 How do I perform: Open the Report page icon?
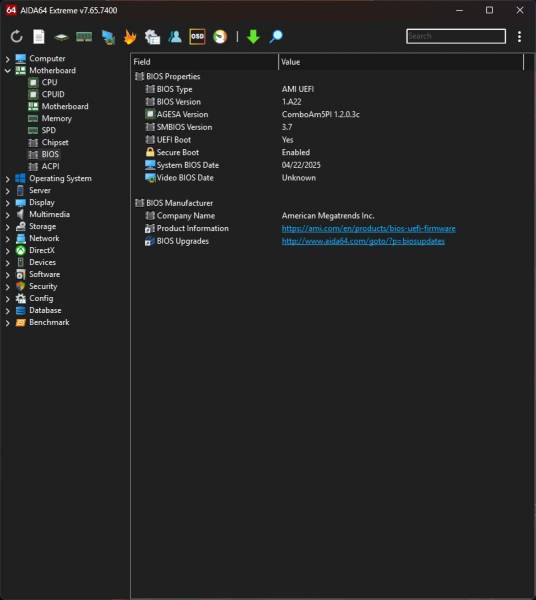click(x=39, y=37)
